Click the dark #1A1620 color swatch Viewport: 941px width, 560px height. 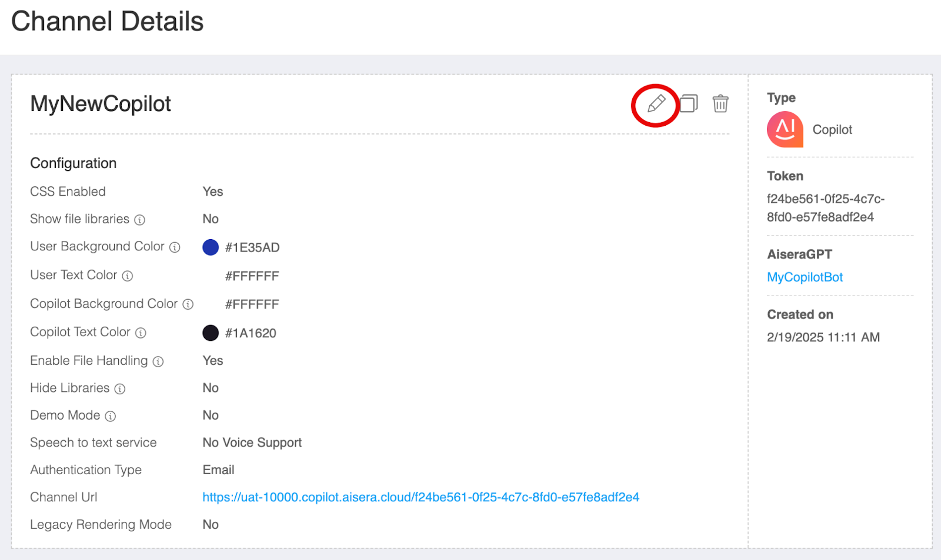pyautogui.click(x=211, y=333)
